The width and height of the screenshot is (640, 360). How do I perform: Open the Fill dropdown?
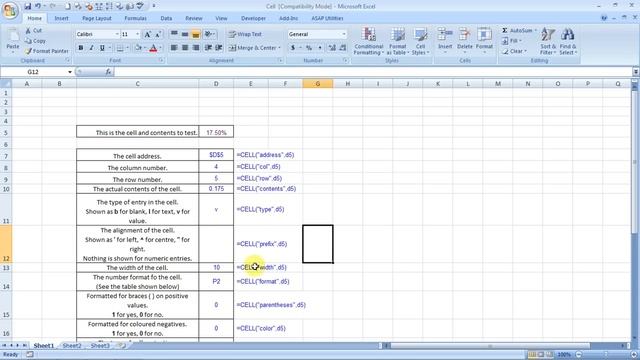512,41
